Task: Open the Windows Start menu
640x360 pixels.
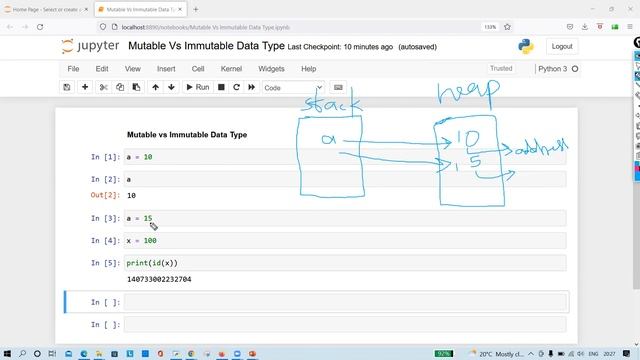Action: 7,353
